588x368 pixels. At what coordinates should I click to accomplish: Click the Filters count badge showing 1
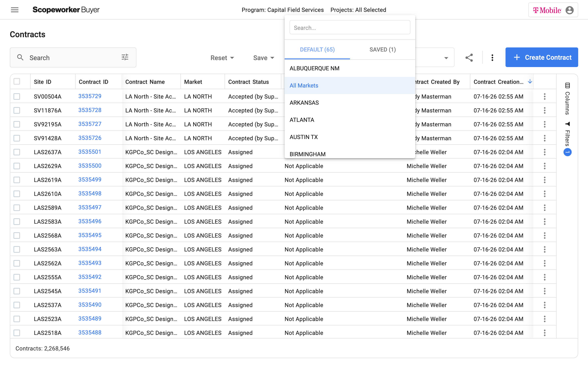567,152
